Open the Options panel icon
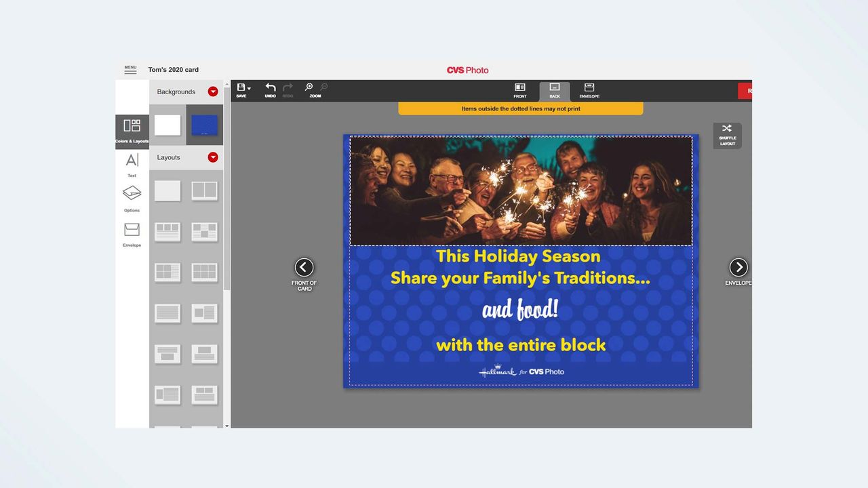Screen dimensions: 868x488 132,194
